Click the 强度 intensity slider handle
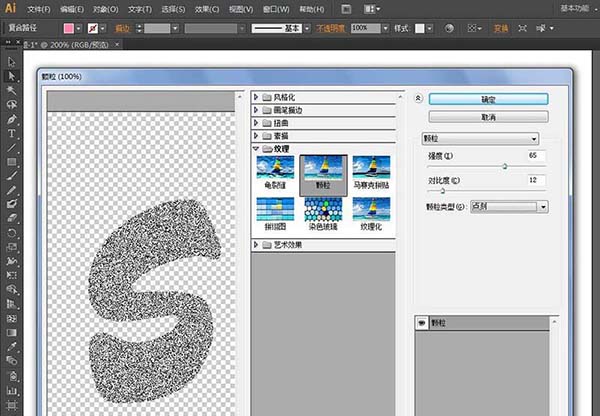 [x=505, y=166]
